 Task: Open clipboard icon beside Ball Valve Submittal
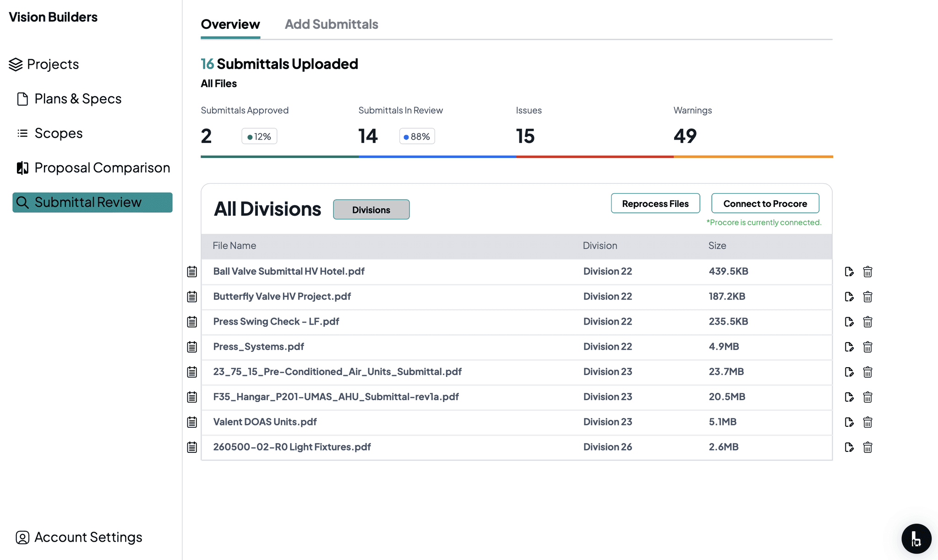[x=191, y=271]
